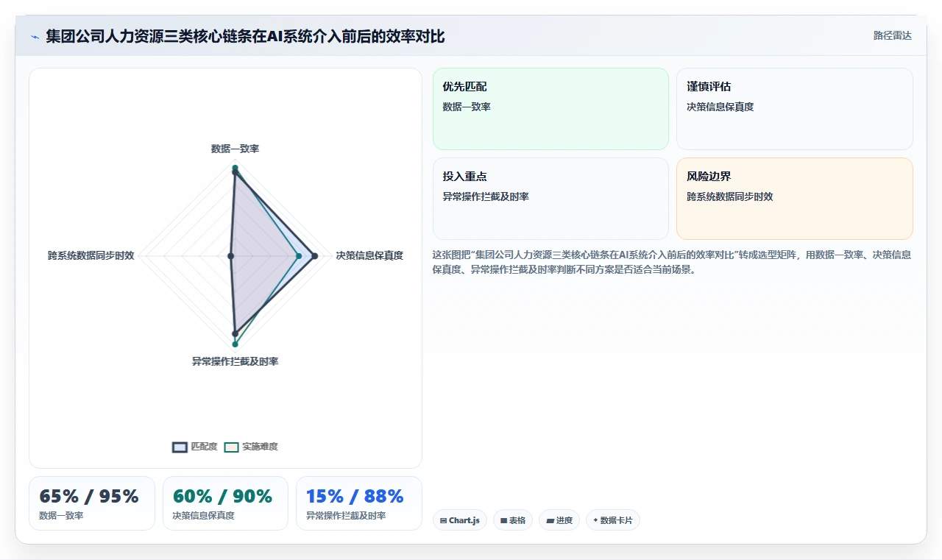Screen dimensions: 942x560
Task: Click 数据一致率 text in 优先匹配 card
Action: [467, 107]
